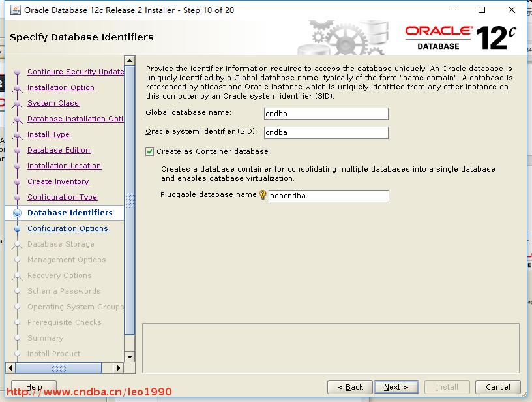Open the Install Type step
Viewport: 532px width, 402px height.
(x=48, y=134)
